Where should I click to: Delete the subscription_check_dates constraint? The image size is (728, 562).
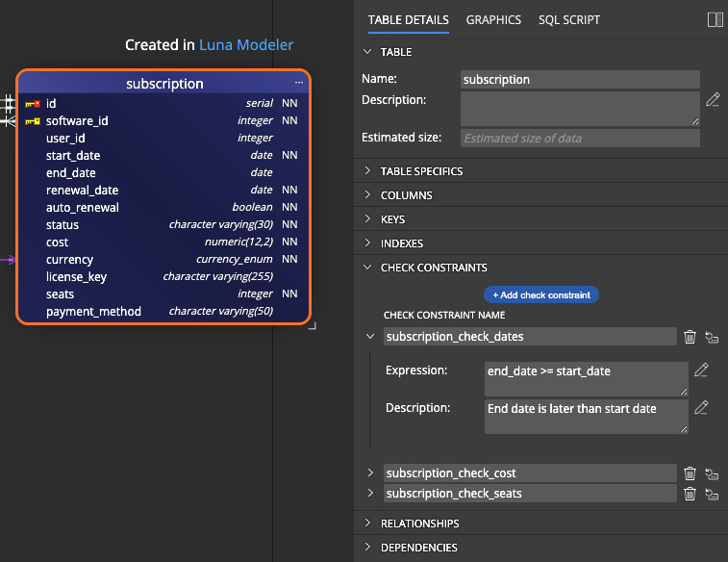(690, 336)
